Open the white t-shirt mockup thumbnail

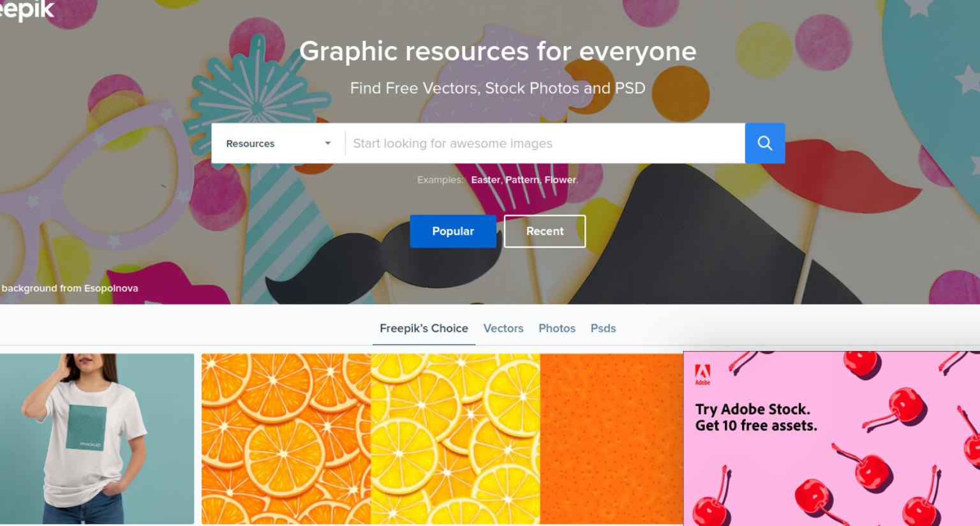point(97,439)
